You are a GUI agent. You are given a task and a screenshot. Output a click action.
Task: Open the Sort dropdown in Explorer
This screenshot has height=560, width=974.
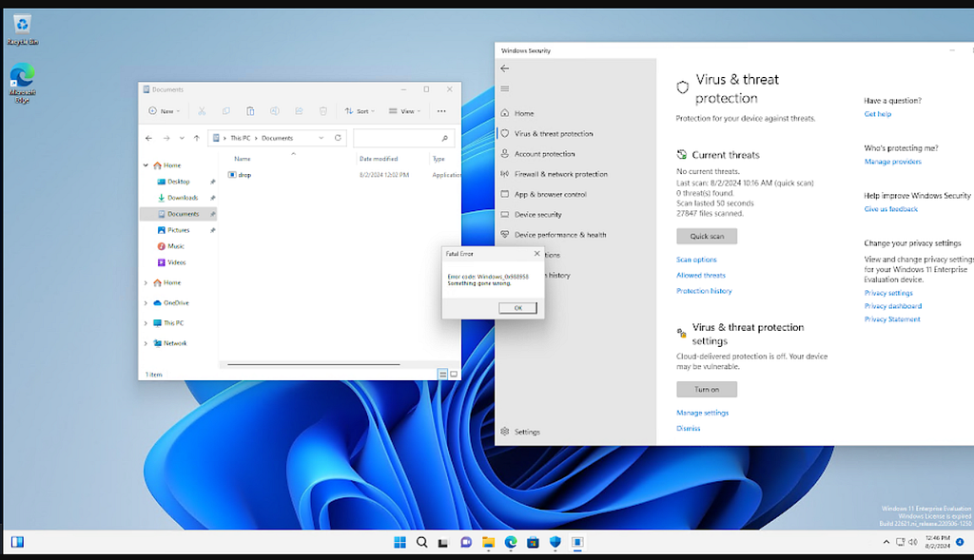click(360, 111)
